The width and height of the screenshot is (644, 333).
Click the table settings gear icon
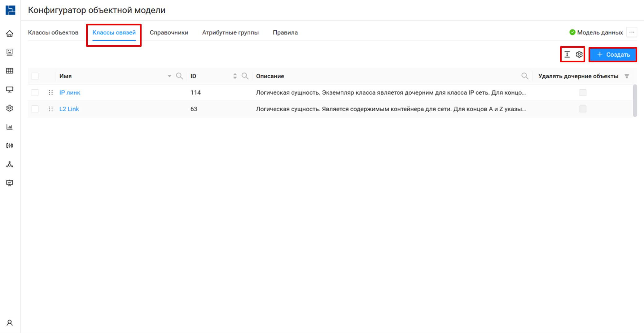pyautogui.click(x=579, y=55)
